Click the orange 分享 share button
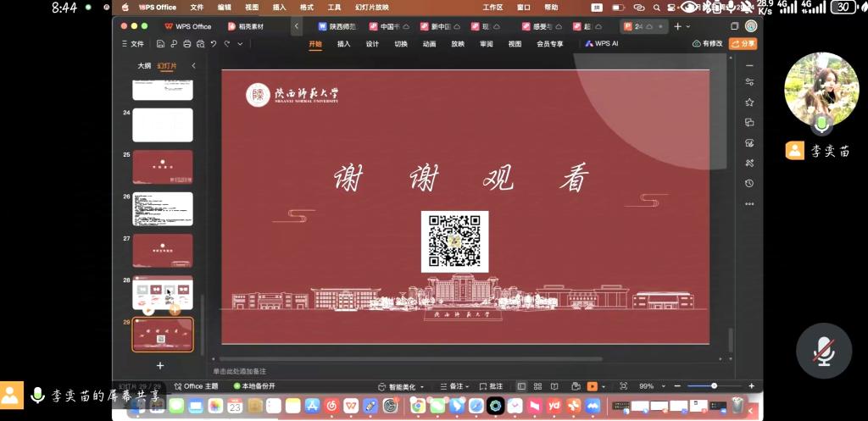The height and width of the screenshot is (421, 868). [x=743, y=44]
